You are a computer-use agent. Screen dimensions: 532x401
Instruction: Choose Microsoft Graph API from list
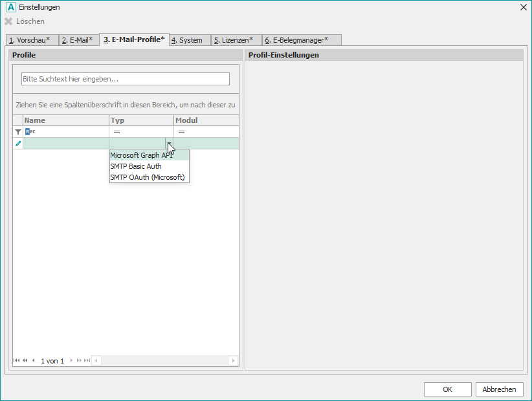(x=150, y=155)
